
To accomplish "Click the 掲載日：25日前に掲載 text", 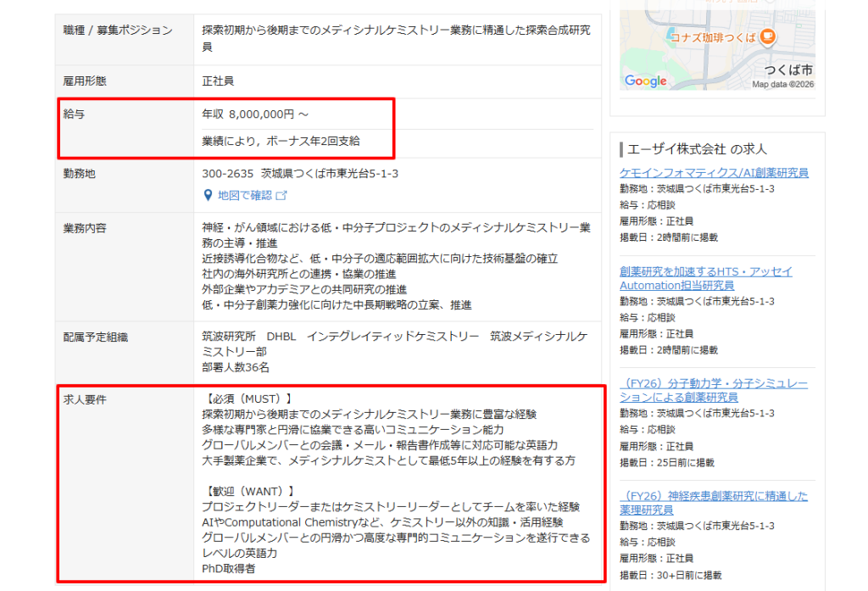I will [x=666, y=462].
